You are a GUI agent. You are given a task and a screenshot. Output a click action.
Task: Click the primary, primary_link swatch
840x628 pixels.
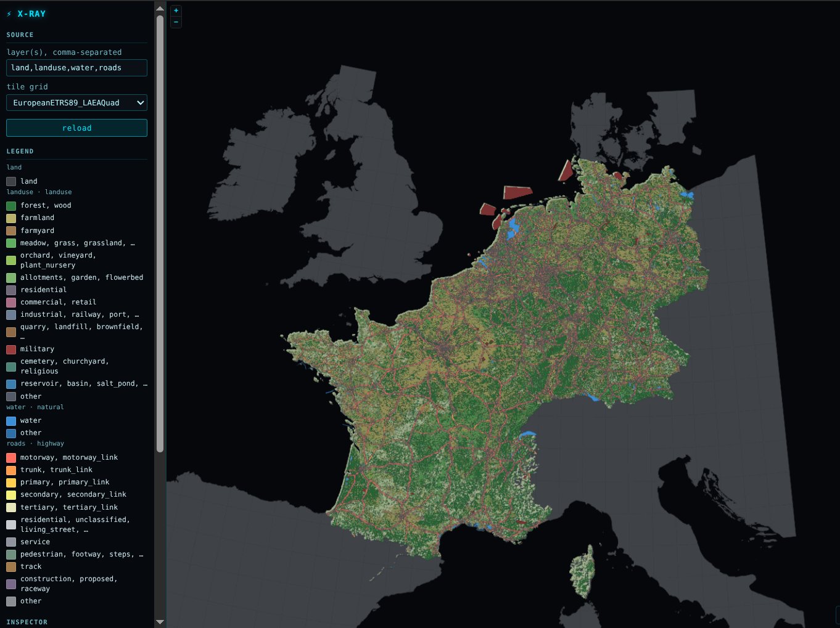(x=11, y=483)
